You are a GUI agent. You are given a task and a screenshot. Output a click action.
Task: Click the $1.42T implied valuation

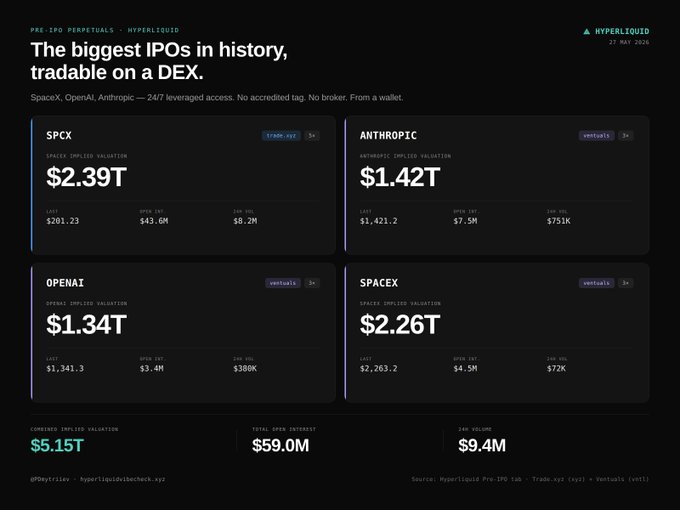click(x=400, y=177)
